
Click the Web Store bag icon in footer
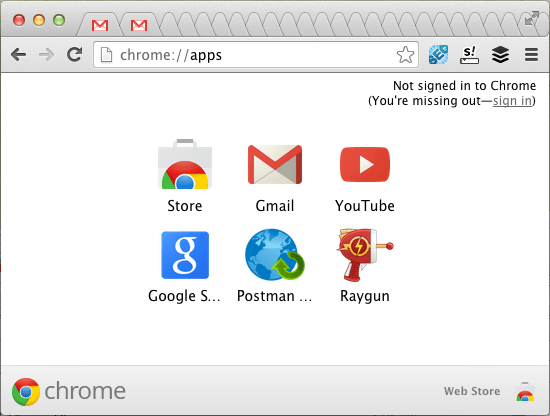tap(525, 391)
